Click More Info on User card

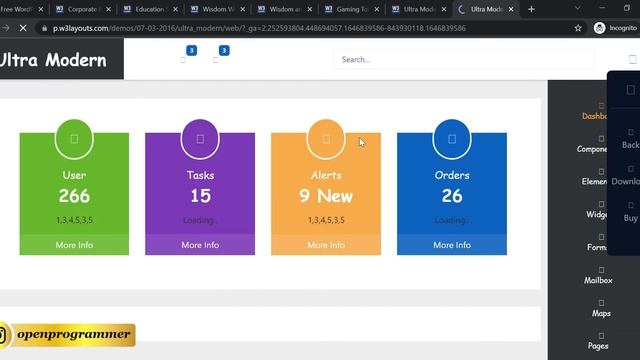coord(74,245)
